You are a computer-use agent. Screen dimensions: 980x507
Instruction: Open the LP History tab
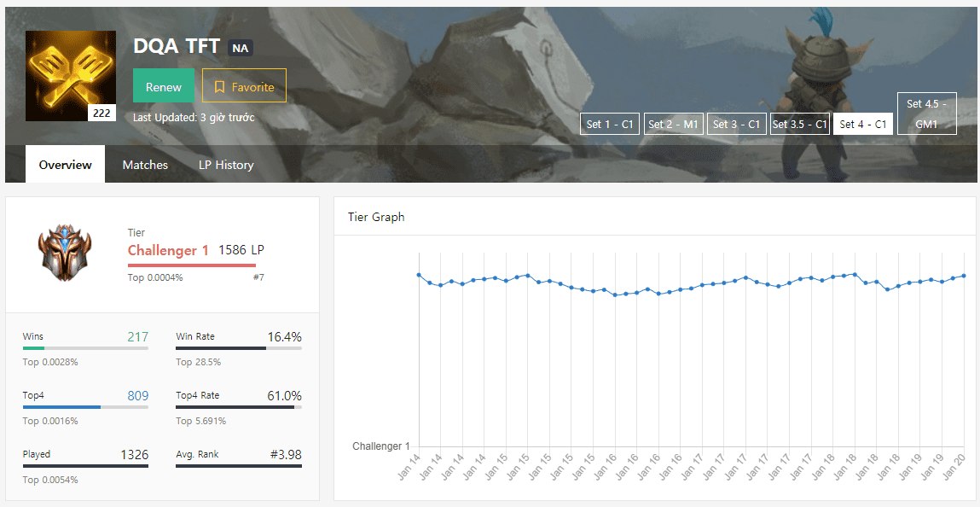[226, 165]
